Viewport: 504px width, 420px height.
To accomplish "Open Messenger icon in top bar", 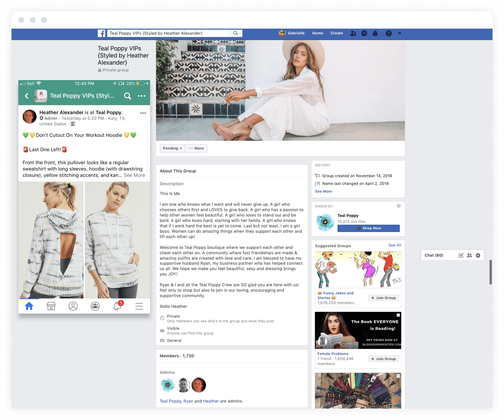I will coord(364,33).
